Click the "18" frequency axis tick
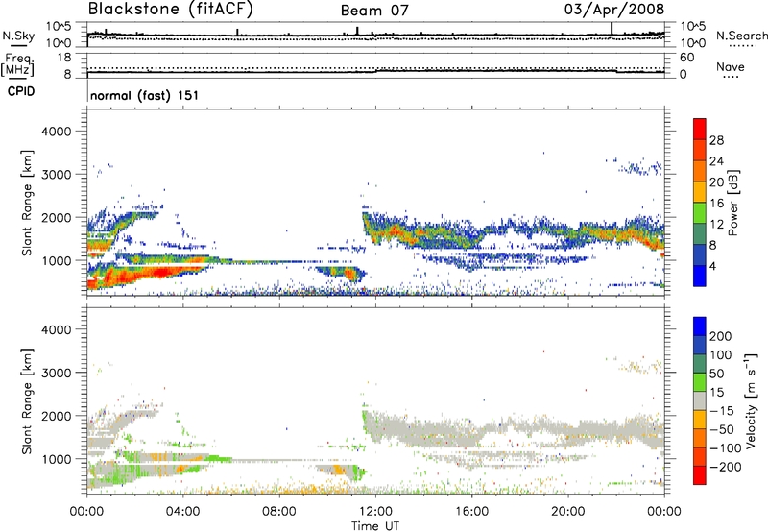This screenshot has height=532, width=768. pos(64,58)
